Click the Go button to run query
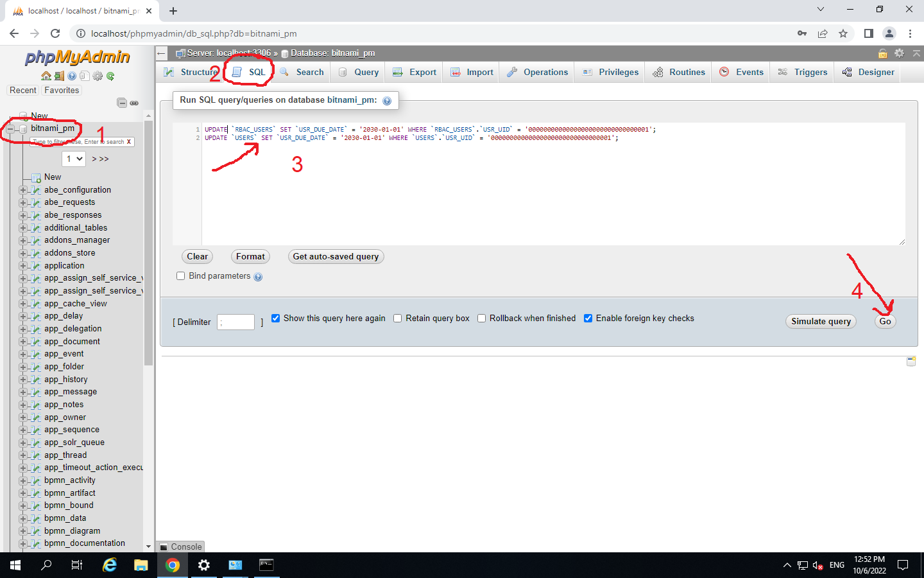The width and height of the screenshot is (924, 578). [885, 322]
